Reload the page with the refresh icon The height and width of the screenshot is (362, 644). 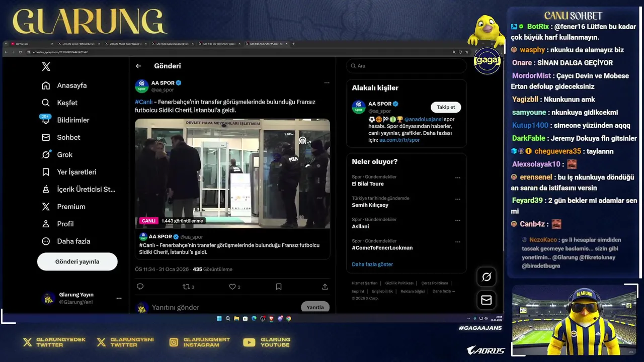pos(20,52)
